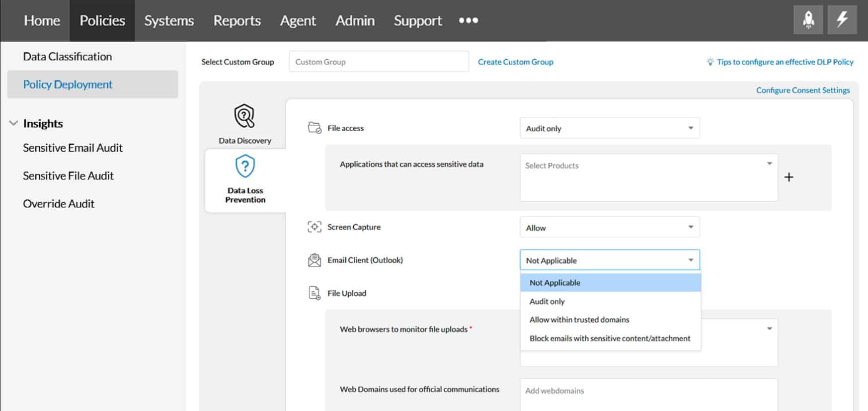The height and width of the screenshot is (411, 868).
Task: Open Sensitive Email Audit
Action: tap(73, 148)
